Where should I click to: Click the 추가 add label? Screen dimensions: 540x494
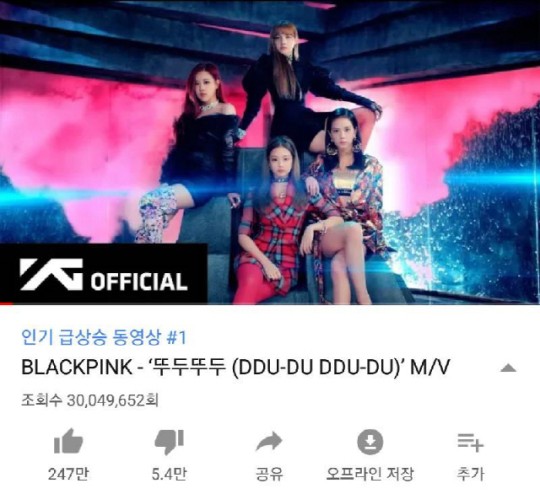[x=470, y=474]
